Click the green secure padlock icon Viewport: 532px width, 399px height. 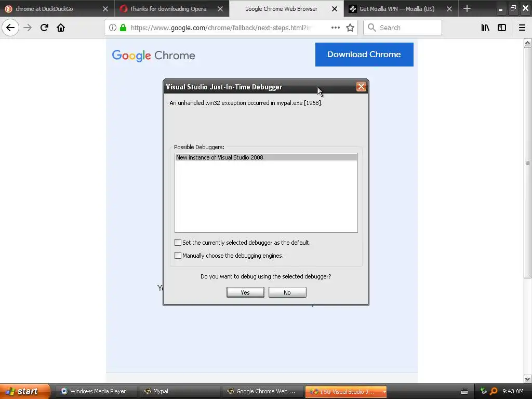click(x=123, y=28)
